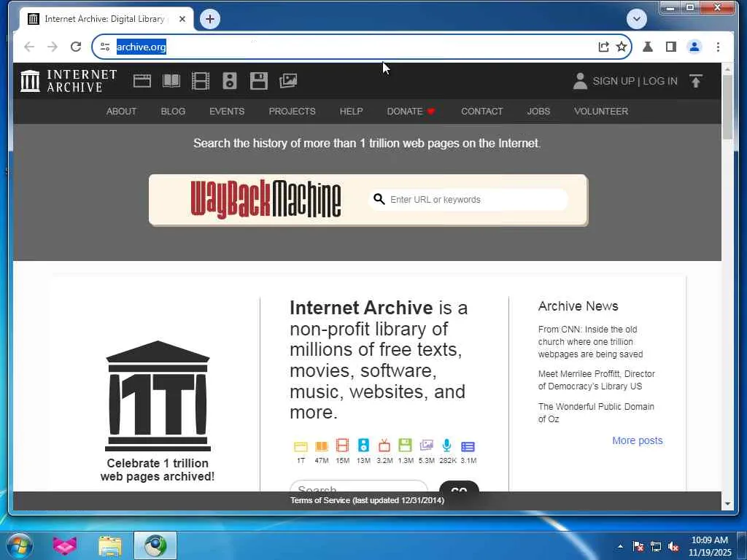Image resolution: width=747 pixels, height=560 pixels.
Task: Open the JOBS menu item
Action: point(538,111)
